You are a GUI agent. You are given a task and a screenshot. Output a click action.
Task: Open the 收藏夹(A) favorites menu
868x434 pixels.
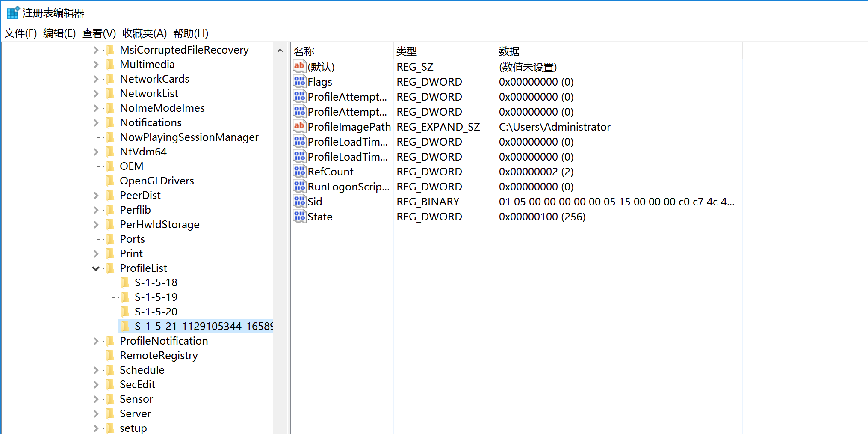click(144, 33)
